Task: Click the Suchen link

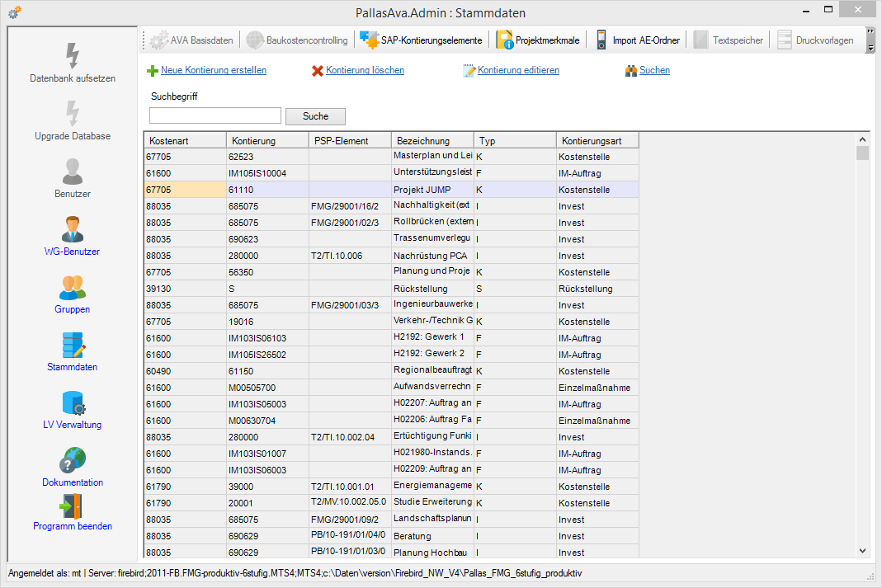Action: pyautogui.click(x=655, y=70)
